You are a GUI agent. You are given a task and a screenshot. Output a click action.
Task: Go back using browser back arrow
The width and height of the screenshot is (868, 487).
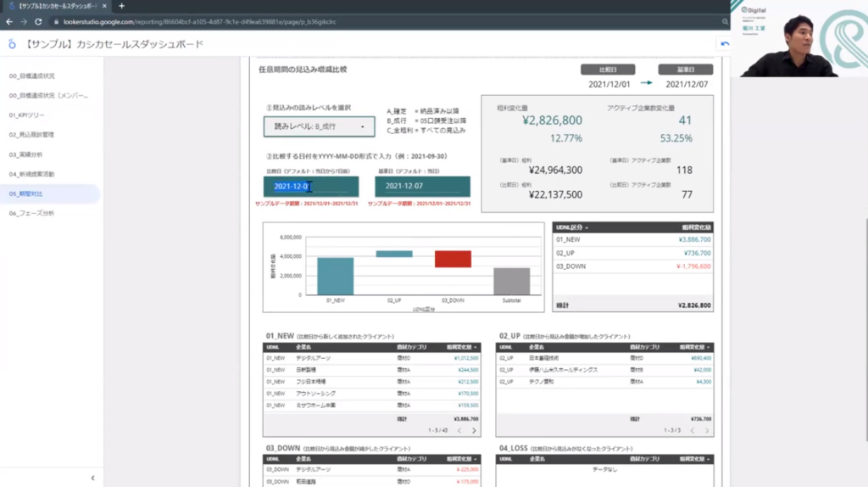8,21
